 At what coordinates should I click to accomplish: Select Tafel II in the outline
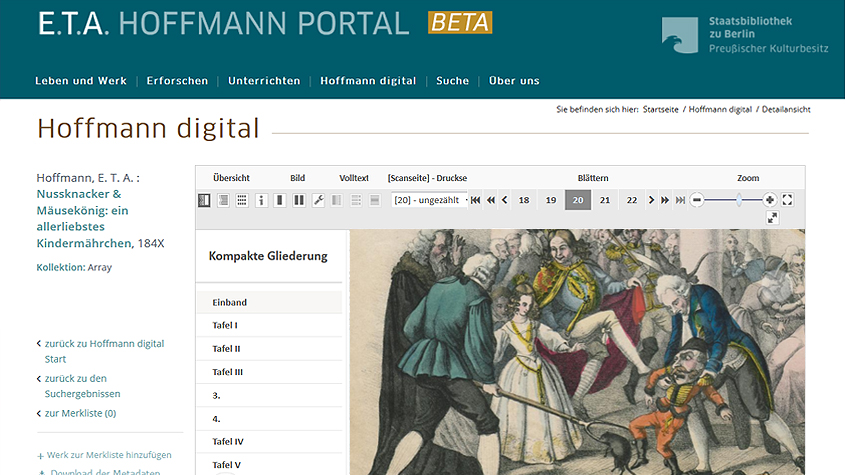(x=269, y=349)
